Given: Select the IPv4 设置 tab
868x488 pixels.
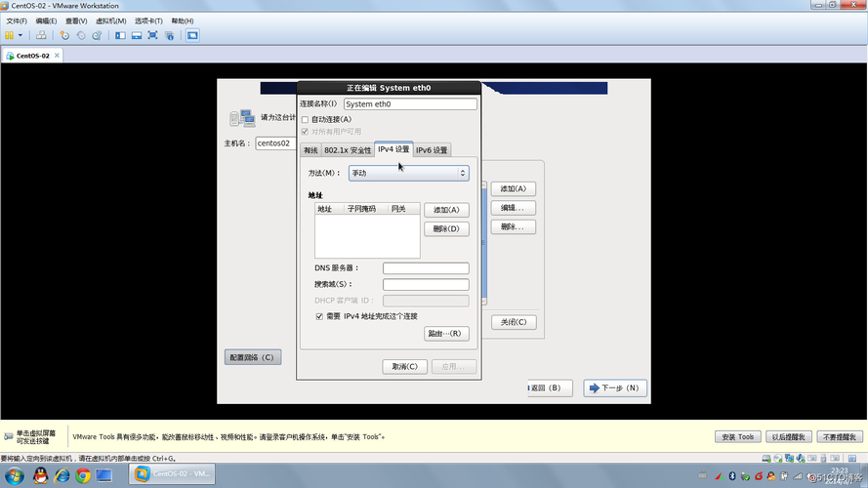Looking at the screenshot, I should tap(393, 149).
